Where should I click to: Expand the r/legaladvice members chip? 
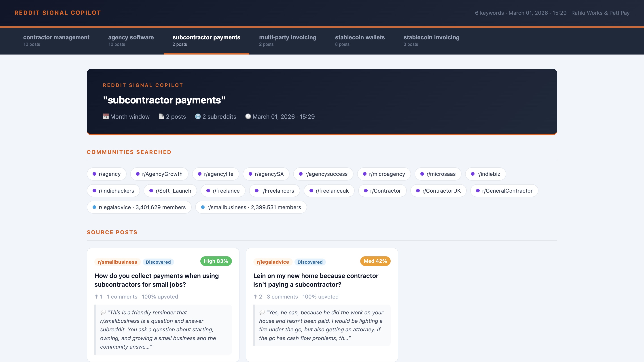pyautogui.click(x=139, y=207)
